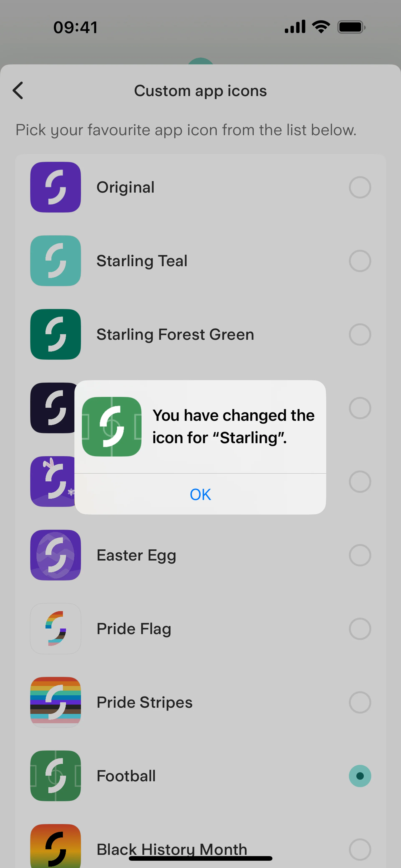Screen dimensions: 401x868
Task: Tap the purple Original app icon
Action: [56, 187]
